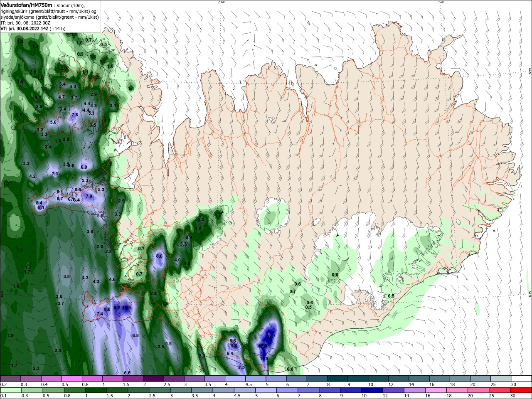
Task: Click the 7.3 value label
Action: point(55,174)
